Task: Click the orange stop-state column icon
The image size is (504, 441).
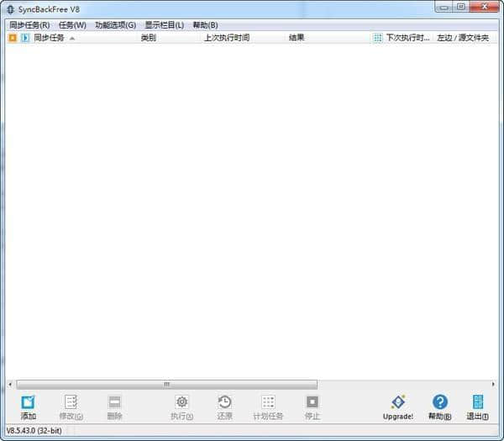Action: point(13,38)
